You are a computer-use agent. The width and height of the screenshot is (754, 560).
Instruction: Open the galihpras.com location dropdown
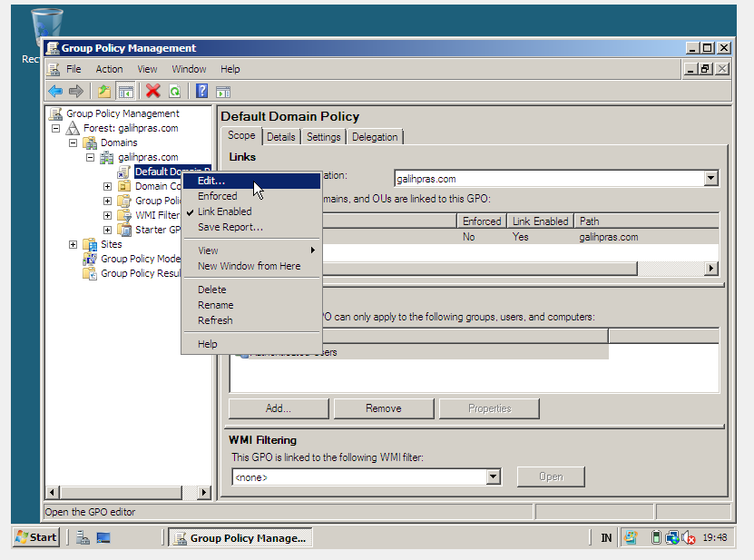click(710, 179)
